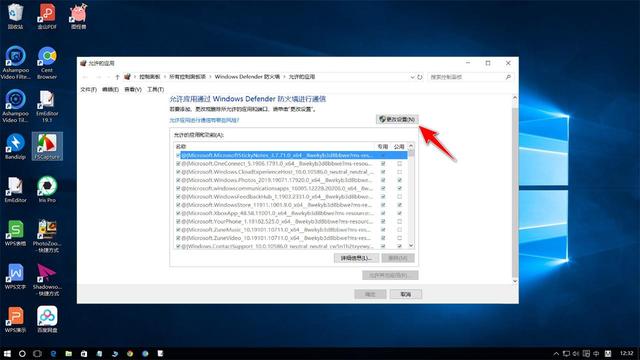Click the Cortana circle on the taskbar

pyautogui.click(x=22, y=353)
